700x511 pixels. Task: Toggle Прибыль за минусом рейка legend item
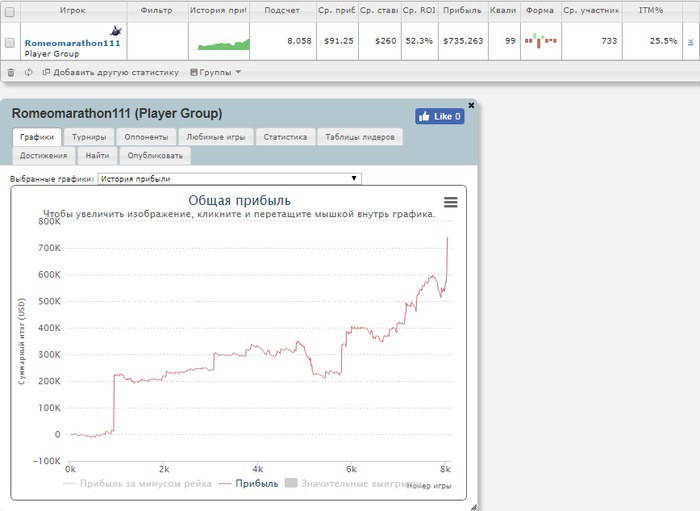coord(138,484)
